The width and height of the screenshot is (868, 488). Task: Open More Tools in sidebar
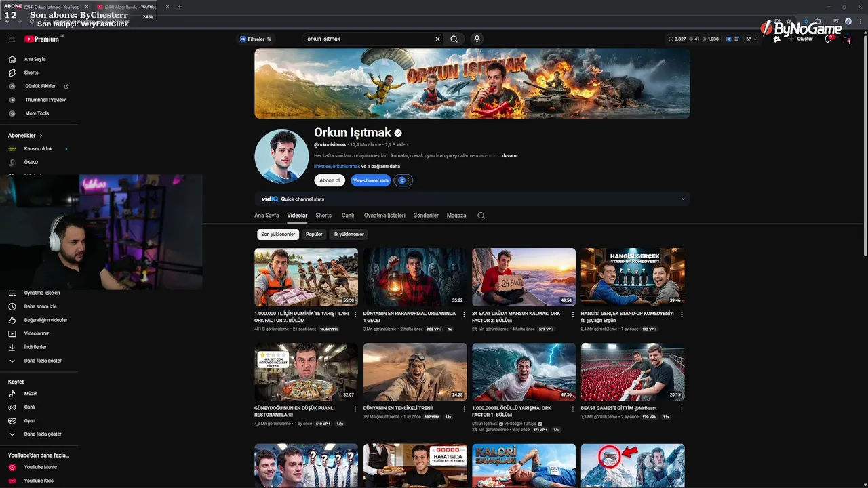point(30,113)
